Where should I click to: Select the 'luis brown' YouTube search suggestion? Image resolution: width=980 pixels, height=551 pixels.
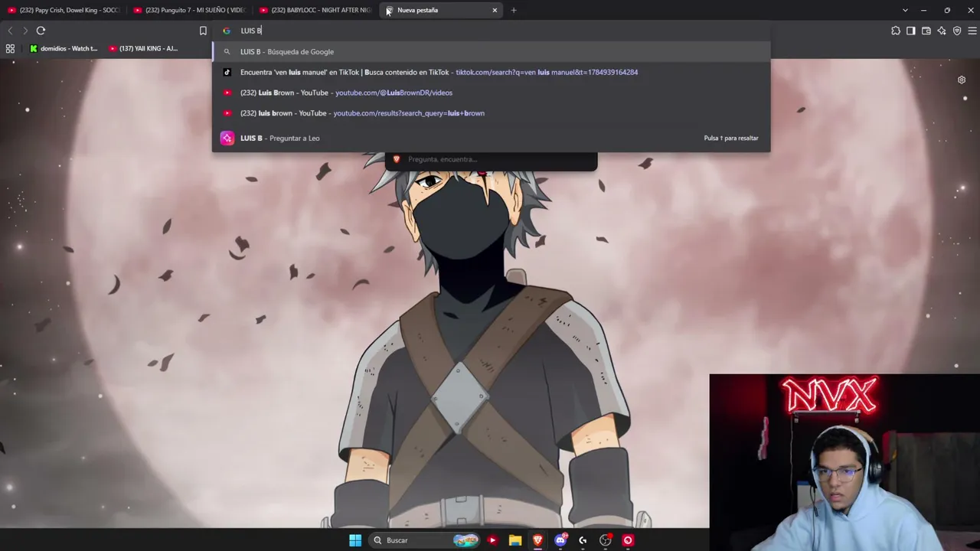click(491, 113)
